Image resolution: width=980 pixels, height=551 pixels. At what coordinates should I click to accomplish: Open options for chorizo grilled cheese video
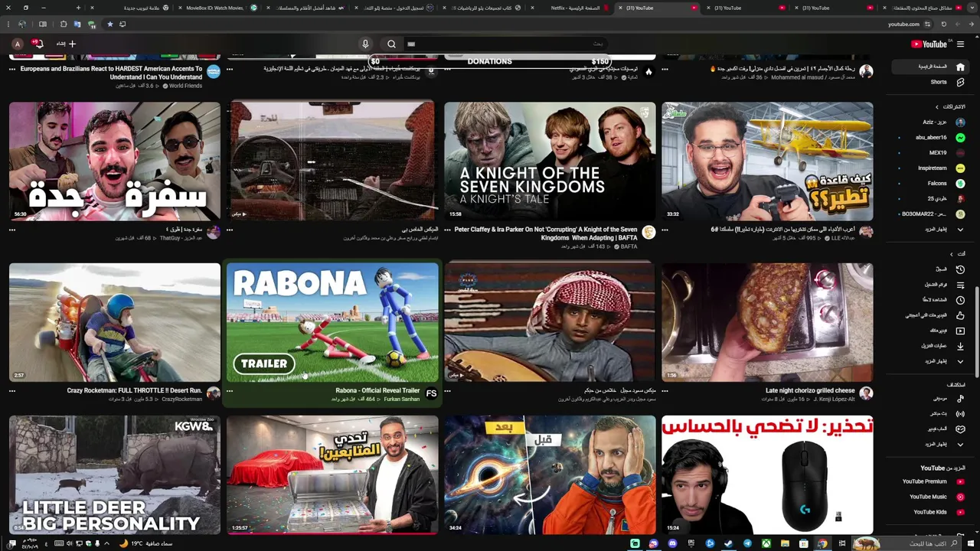coord(665,390)
